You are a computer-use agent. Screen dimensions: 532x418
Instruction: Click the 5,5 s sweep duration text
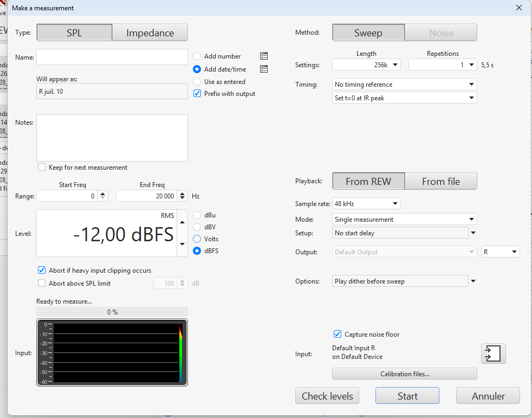pos(487,65)
